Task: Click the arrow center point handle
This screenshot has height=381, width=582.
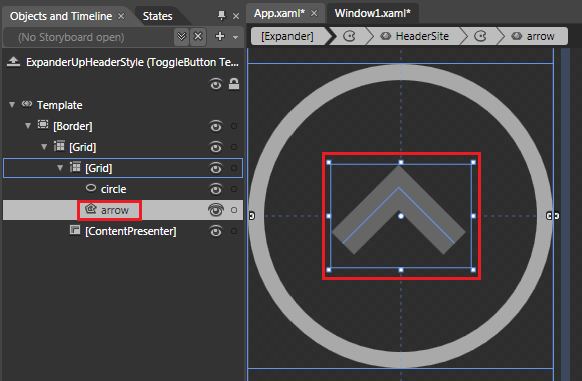Action: pos(401,216)
